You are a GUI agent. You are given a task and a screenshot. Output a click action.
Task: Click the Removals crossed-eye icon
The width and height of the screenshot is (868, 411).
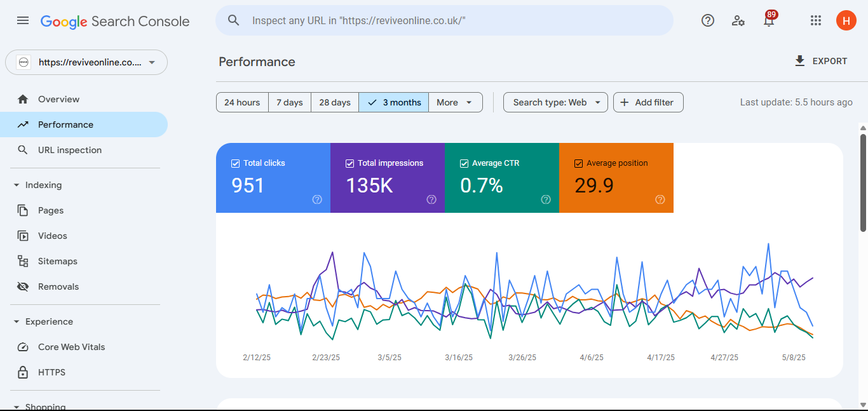click(23, 286)
